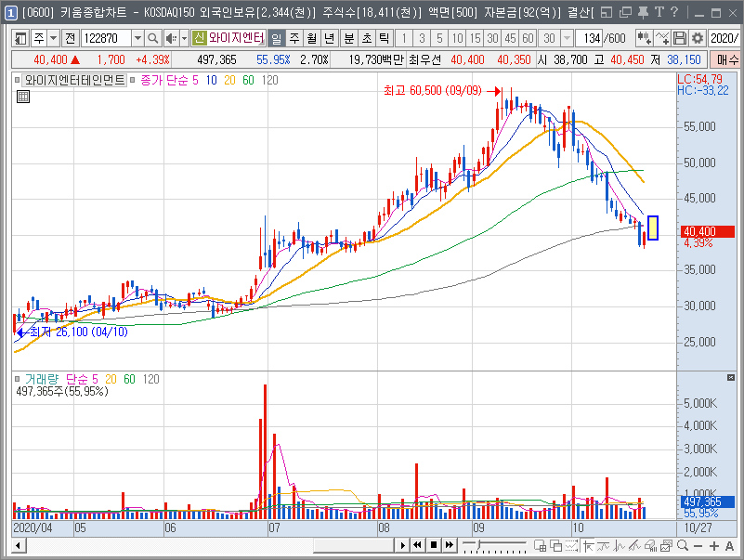
Task: Click the horizontal scrollbar left arrow
Action: tap(18, 545)
